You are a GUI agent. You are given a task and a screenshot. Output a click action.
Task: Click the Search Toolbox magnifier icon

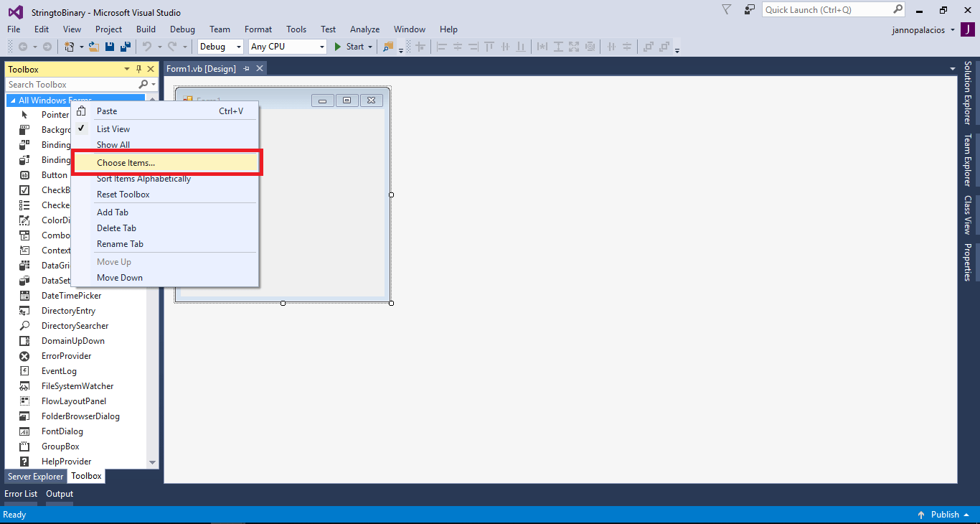click(142, 83)
